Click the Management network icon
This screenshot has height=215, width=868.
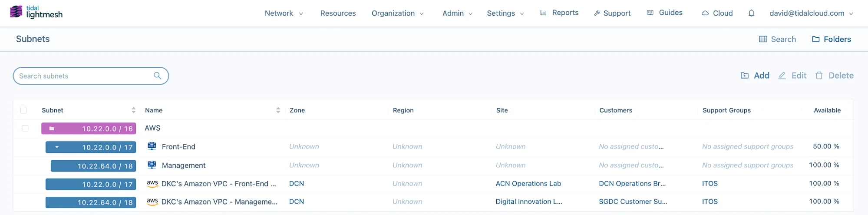[152, 165]
